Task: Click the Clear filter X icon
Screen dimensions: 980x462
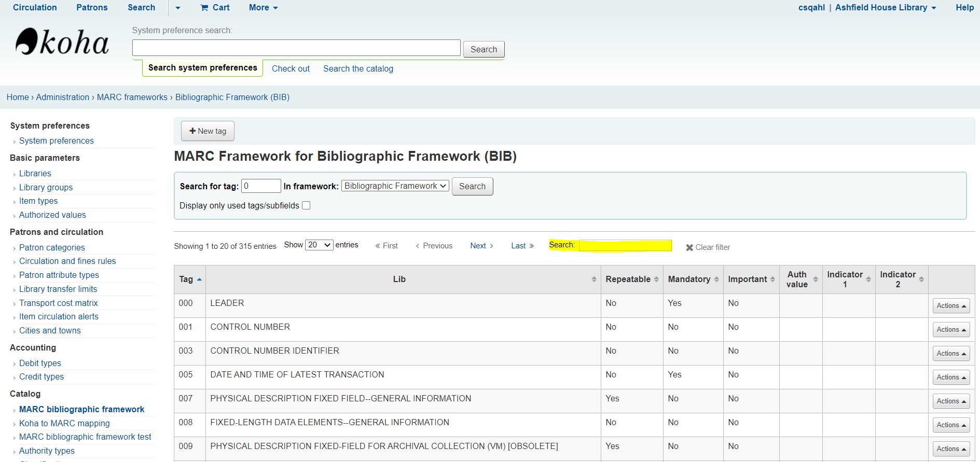Action: (689, 248)
